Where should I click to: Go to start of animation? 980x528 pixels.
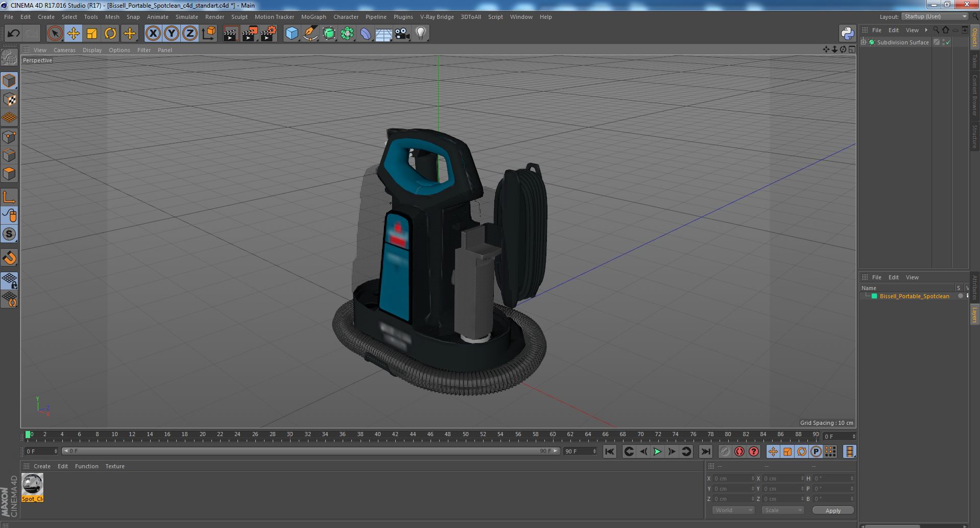pyautogui.click(x=609, y=451)
